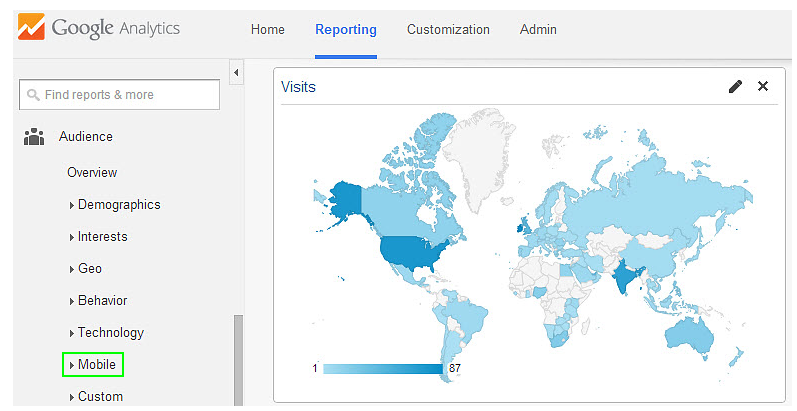This screenshot has width=797, height=411.
Task: Focus the Find reports & more field
Action: point(125,95)
